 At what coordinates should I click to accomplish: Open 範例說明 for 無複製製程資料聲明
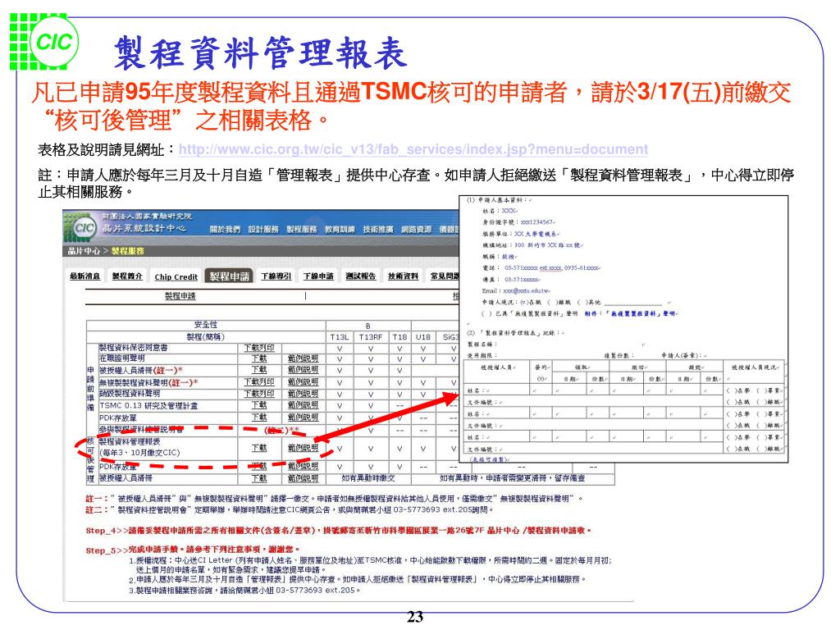point(303,382)
